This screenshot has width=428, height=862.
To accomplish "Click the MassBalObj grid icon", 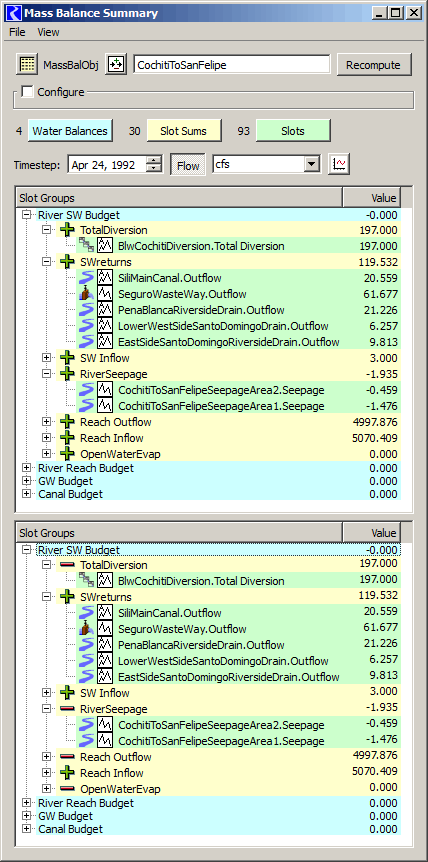I will click(x=26, y=65).
